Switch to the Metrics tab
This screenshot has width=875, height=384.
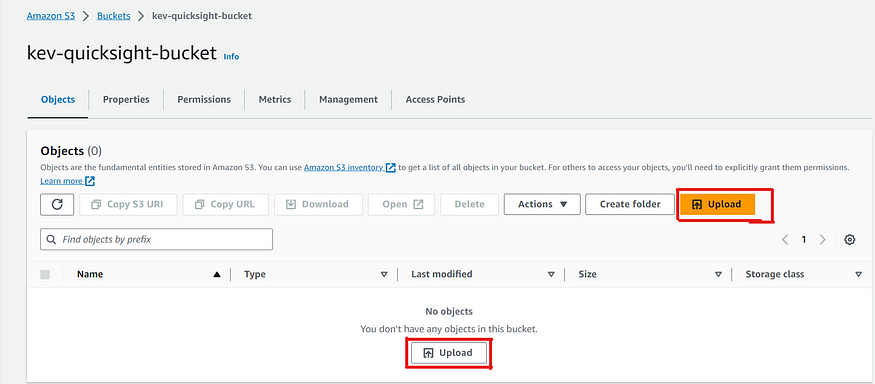[275, 99]
